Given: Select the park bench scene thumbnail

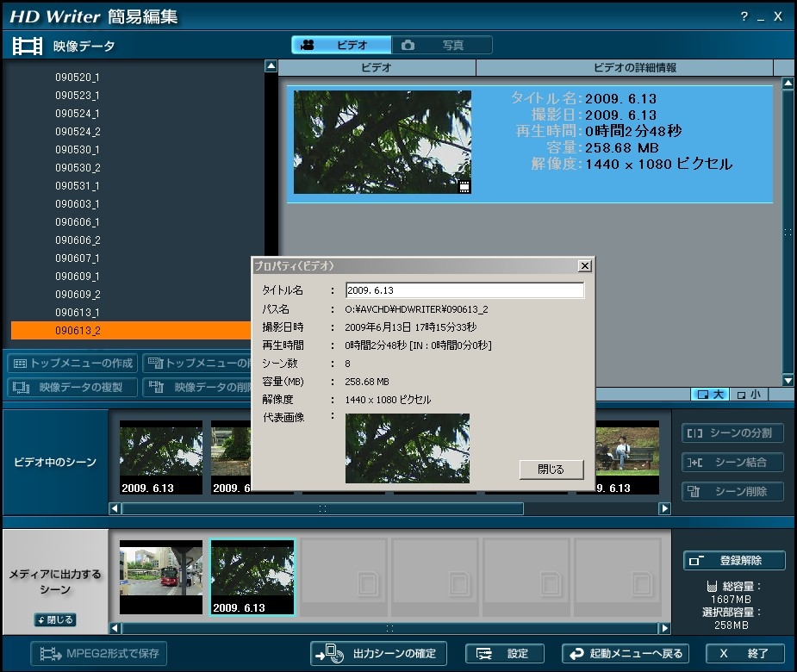Looking at the screenshot, I should [627, 457].
